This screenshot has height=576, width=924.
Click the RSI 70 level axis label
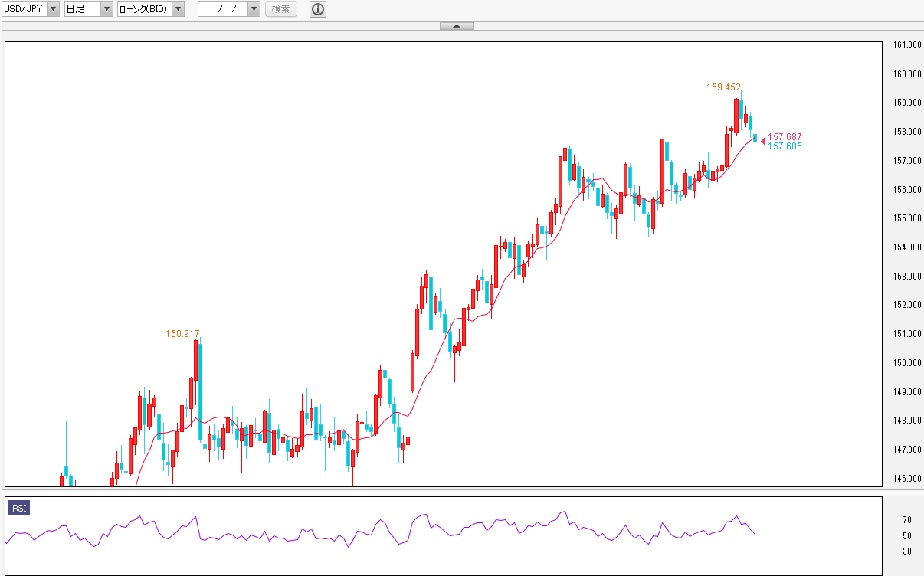(906, 520)
